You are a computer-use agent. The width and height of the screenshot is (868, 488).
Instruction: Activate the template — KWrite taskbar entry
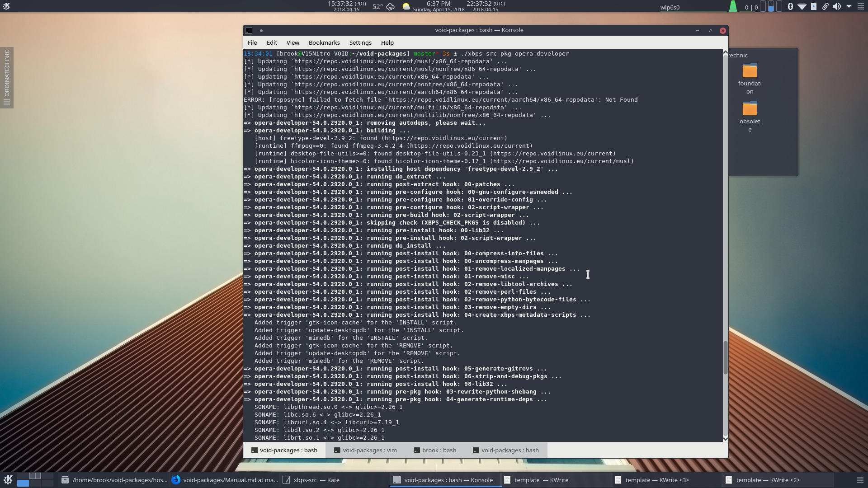[556, 480]
